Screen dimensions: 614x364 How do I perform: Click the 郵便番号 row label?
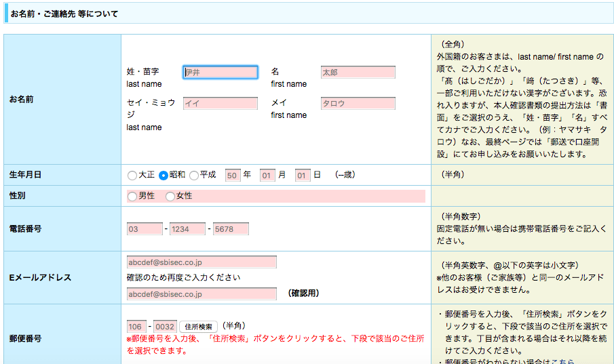(26, 338)
